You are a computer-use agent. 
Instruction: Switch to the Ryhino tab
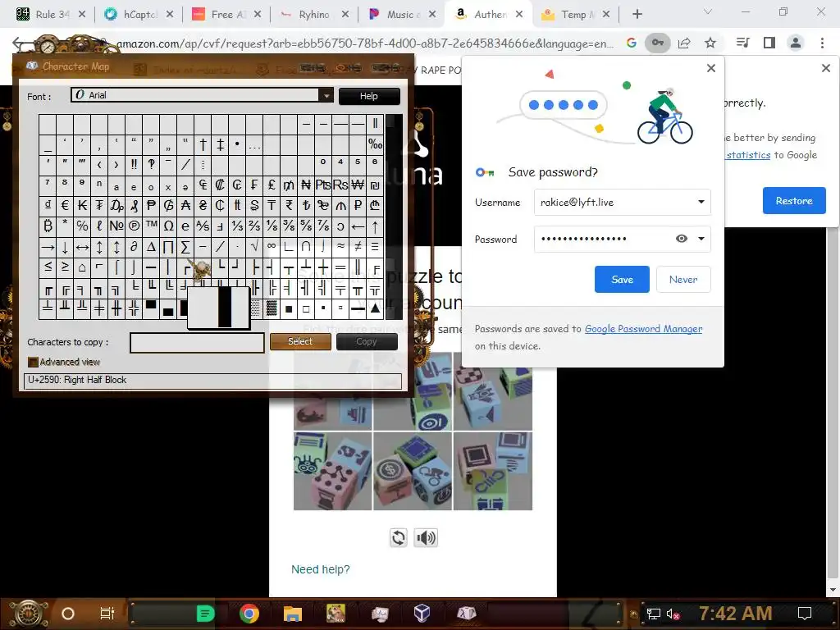[x=314, y=15]
